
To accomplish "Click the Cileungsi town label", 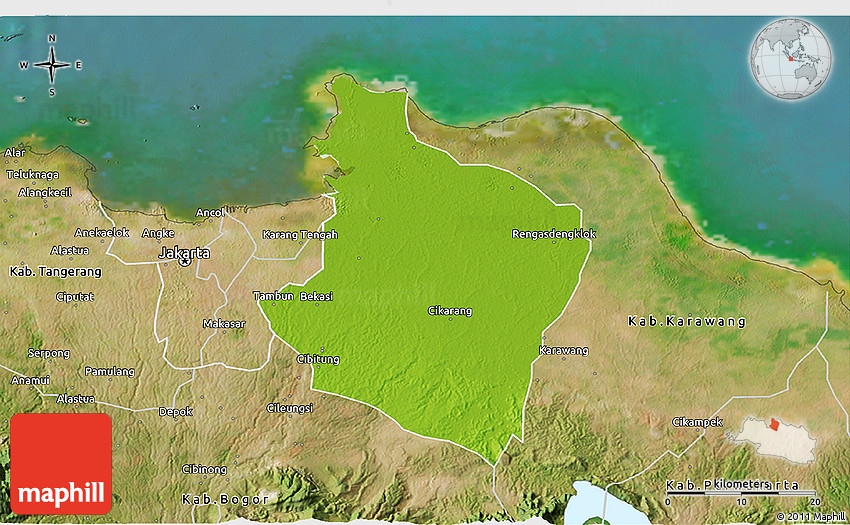I will point(290,407).
